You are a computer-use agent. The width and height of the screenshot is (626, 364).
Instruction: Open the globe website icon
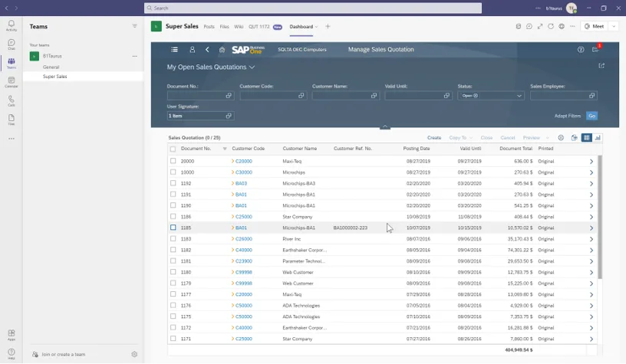tap(562, 26)
